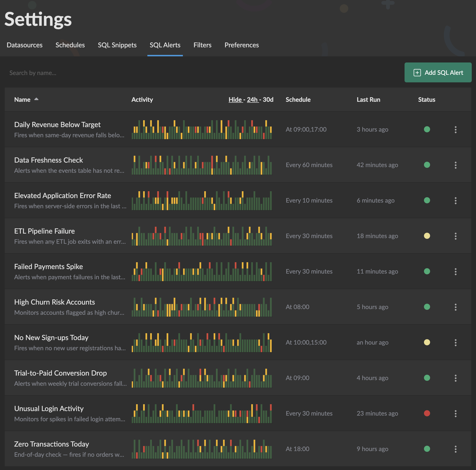Hide the activity charts column
Screen dimensions: 476x470
coord(235,100)
